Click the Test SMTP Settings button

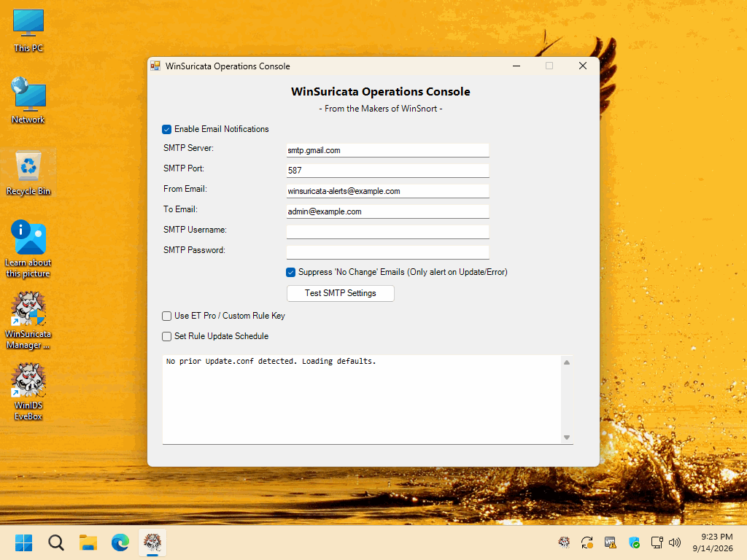click(341, 293)
